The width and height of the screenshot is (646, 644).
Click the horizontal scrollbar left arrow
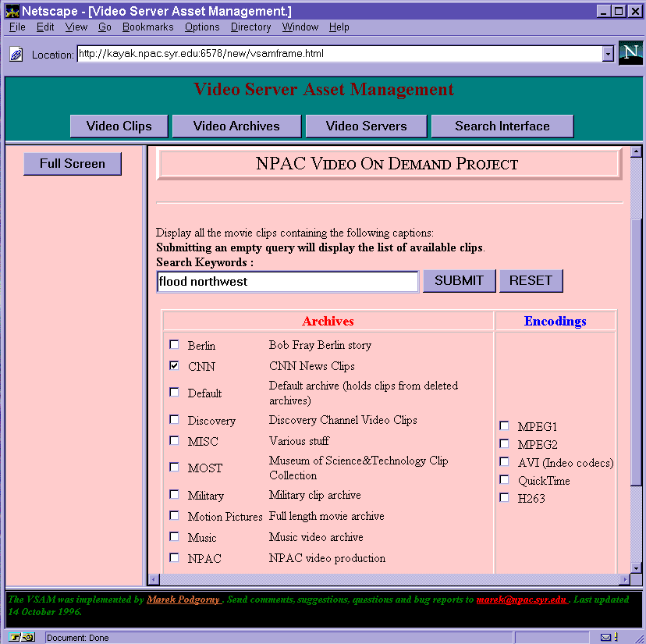pos(154,580)
